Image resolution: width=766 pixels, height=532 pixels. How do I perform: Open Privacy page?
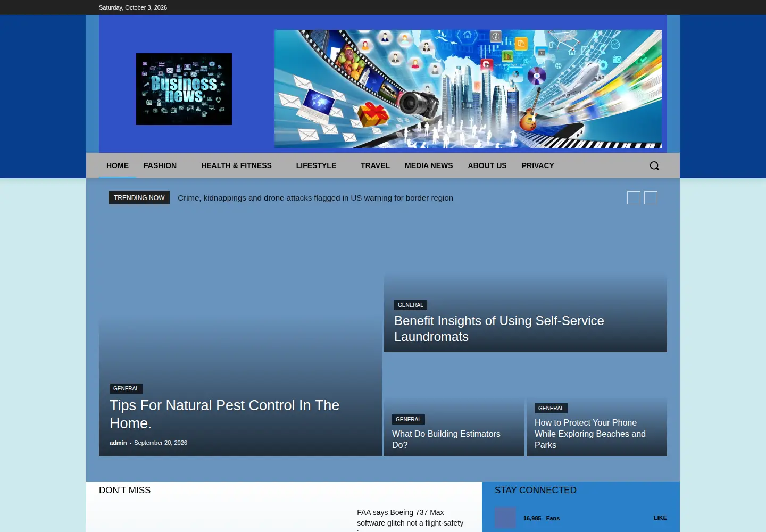click(x=538, y=165)
